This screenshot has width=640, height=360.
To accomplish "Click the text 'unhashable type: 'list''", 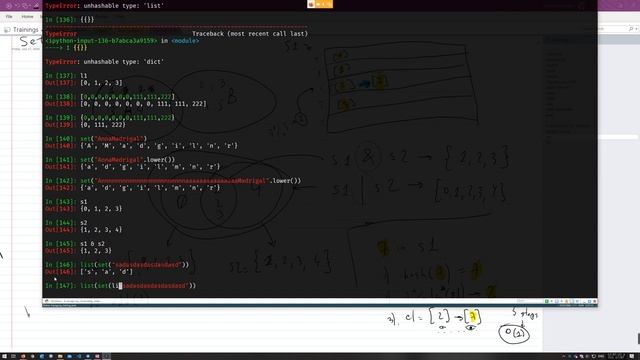I will coord(123,6).
